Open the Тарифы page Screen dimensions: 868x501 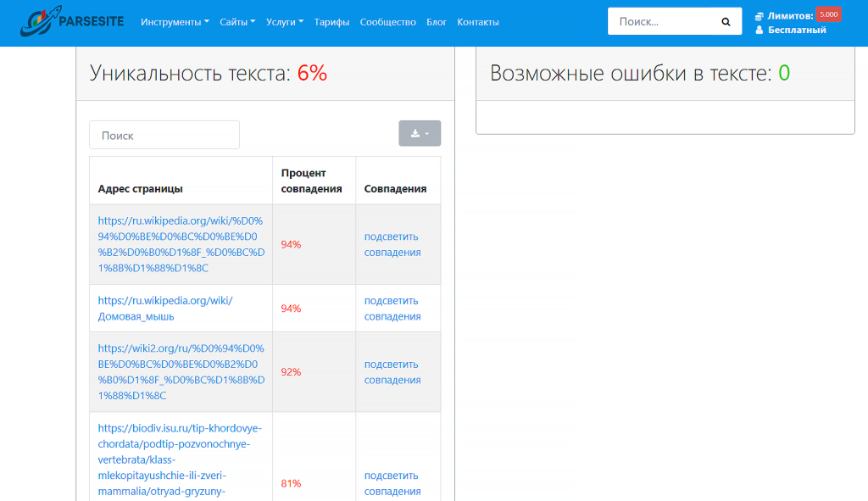point(331,22)
